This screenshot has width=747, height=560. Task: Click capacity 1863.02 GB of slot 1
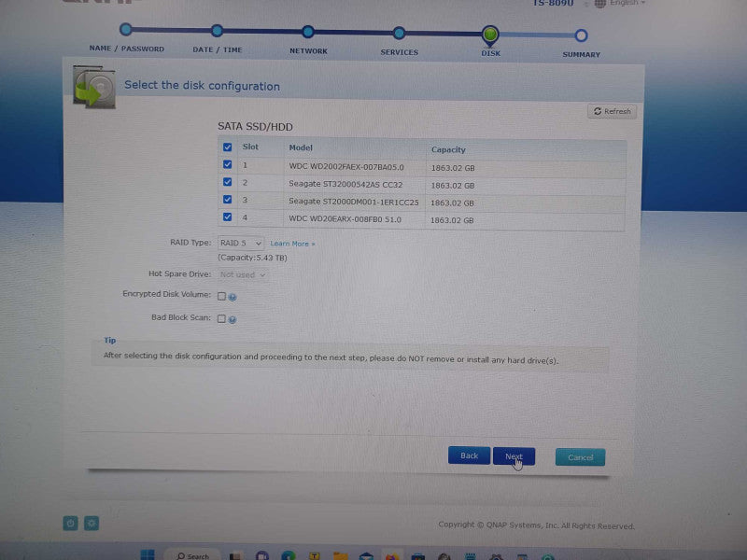(x=453, y=168)
